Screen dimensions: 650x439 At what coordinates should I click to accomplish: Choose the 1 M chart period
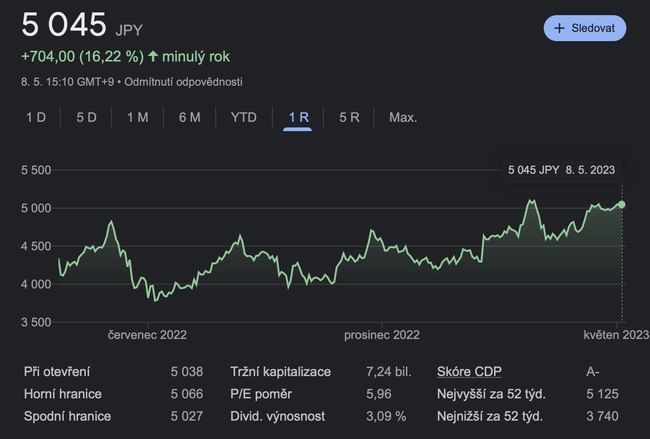tap(137, 117)
